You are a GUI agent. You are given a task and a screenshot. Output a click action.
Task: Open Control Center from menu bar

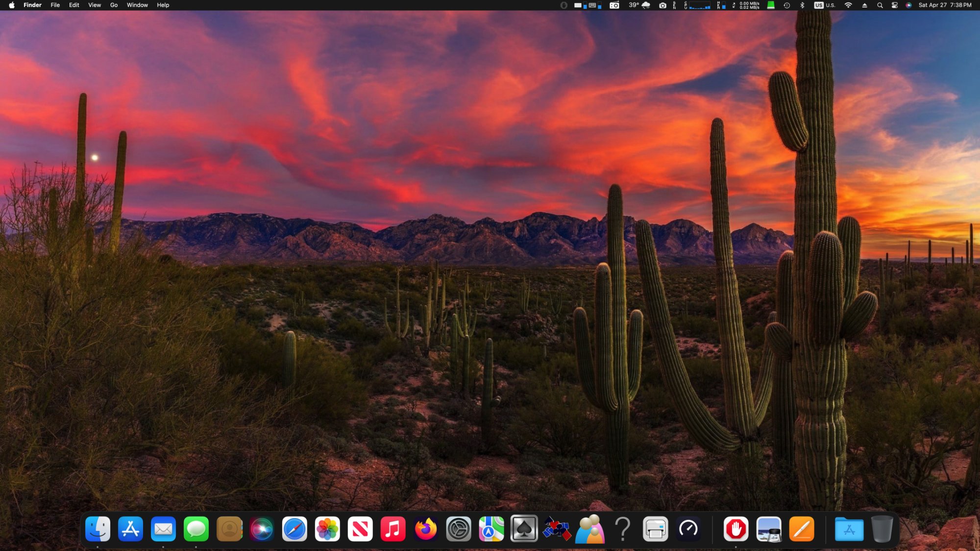(x=895, y=5)
